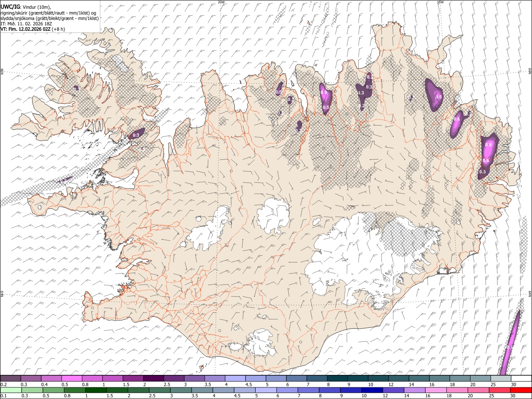Screen dimensions: 532x399
Task: Pick the palest green 0.1 swatch on rain scale
Action: coord(11,390)
